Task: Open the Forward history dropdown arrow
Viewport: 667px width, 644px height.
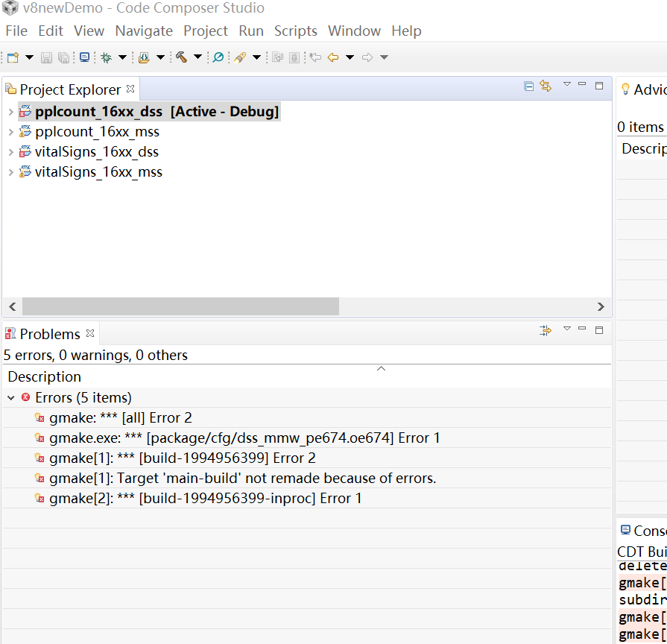Action: pyautogui.click(x=384, y=57)
